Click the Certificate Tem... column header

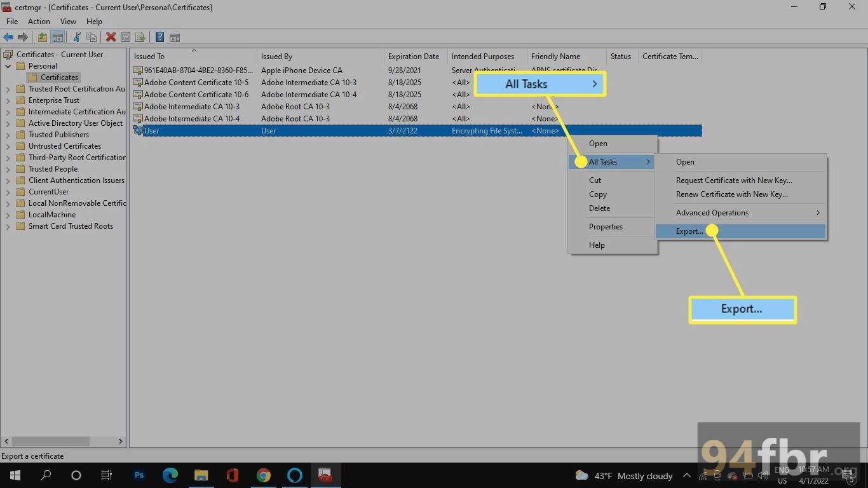tap(670, 57)
